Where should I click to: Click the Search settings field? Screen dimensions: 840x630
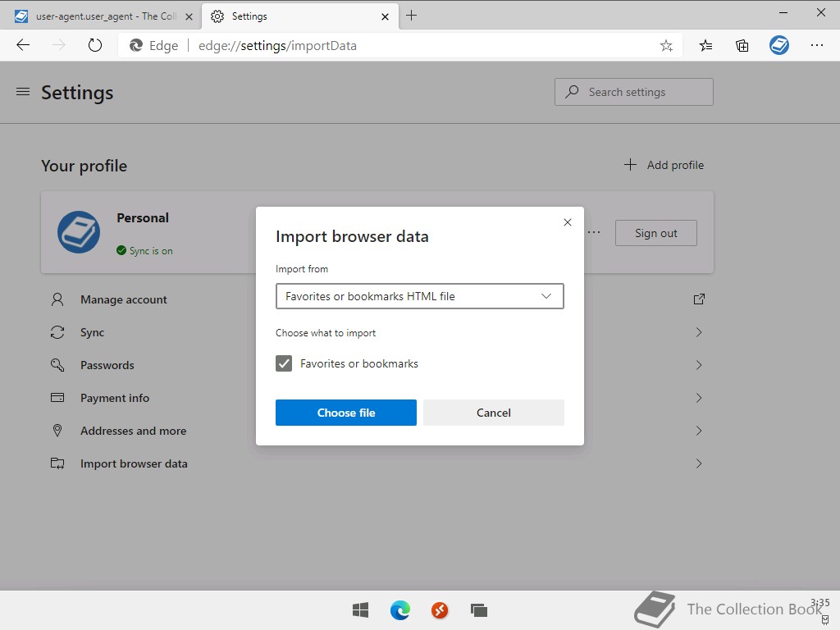click(634, 92)
